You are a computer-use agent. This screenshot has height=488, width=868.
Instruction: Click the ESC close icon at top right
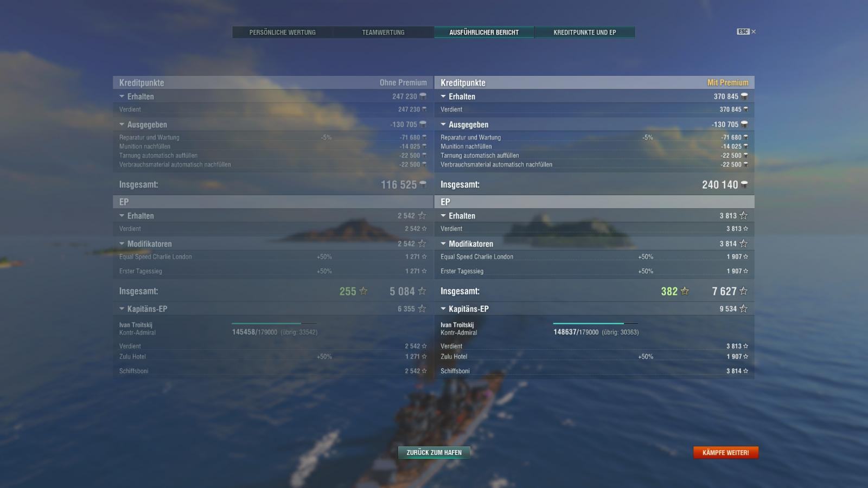[753, 31]
